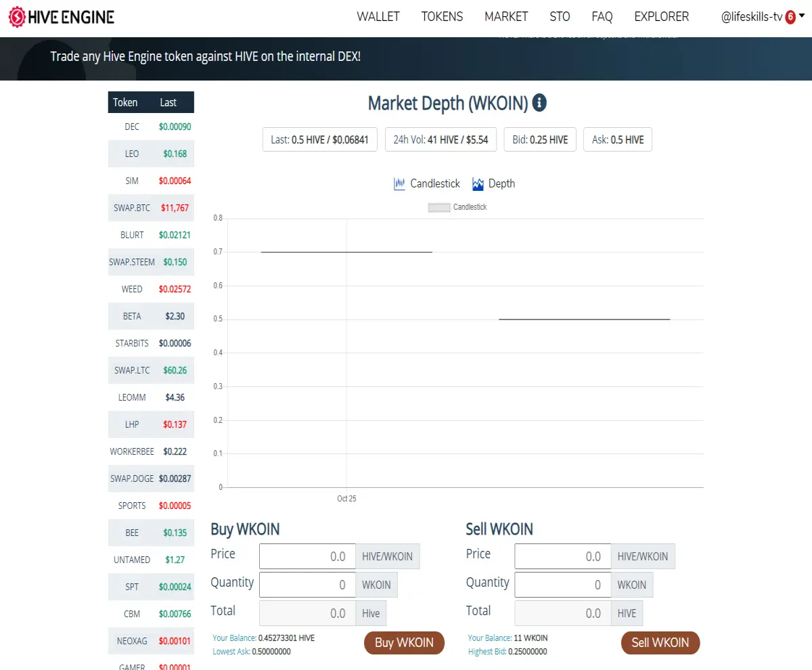This screenshot has width=812, height=670.
Task: Click the 24h Vol stat box
Action: pos(441,139)
